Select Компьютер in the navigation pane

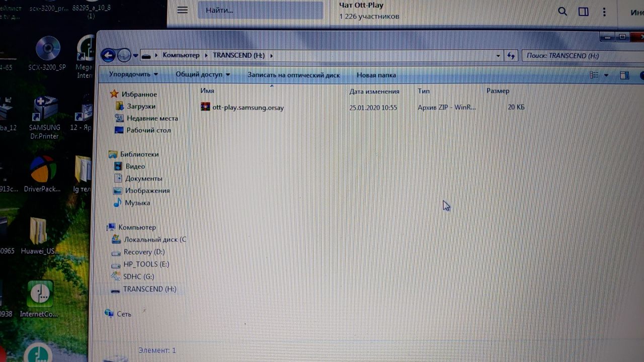pos(137,227)
